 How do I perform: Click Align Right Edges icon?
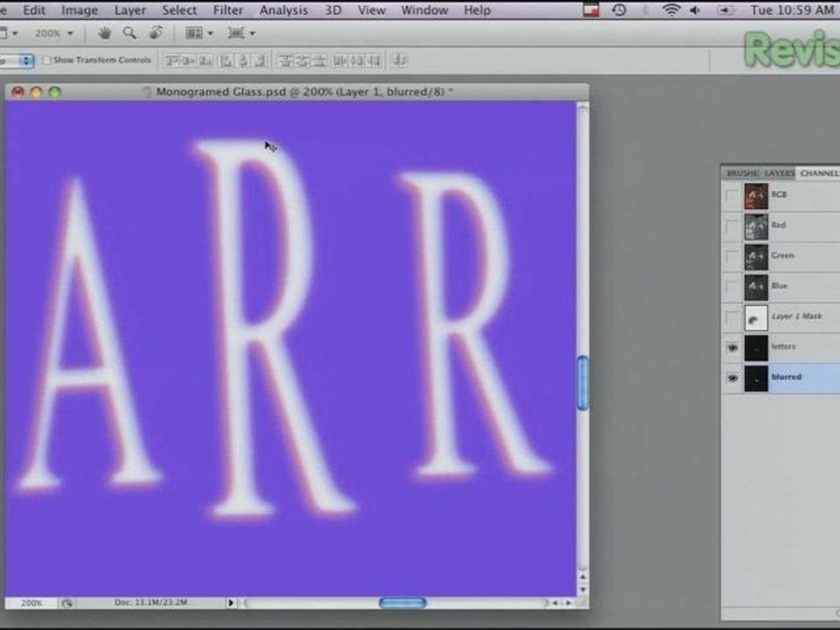tap(259, 60)
